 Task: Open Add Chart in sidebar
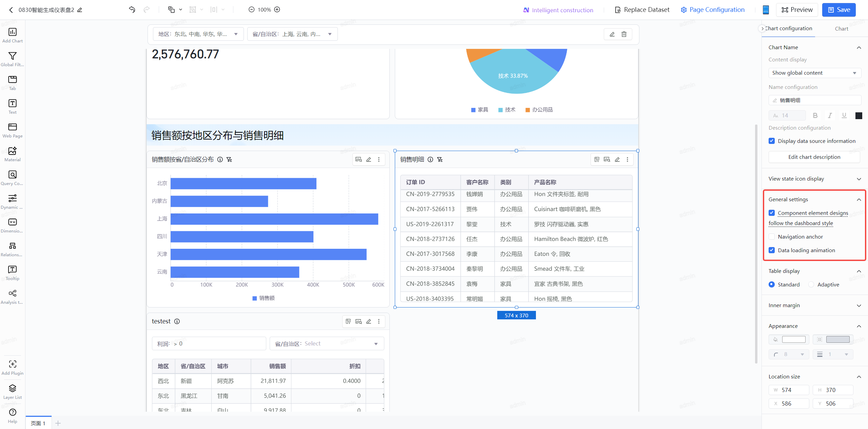(x=13, y=35)
